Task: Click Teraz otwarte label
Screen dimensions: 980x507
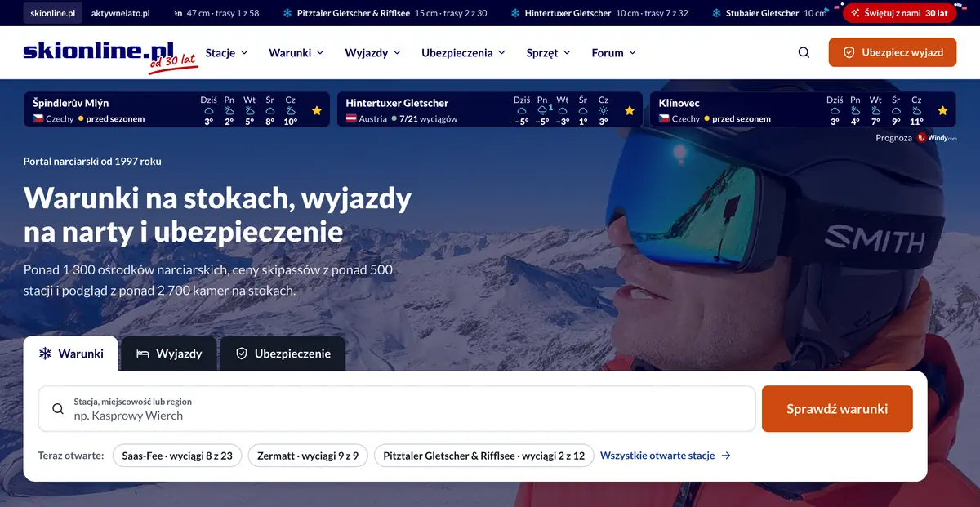Action: (70, 456)
